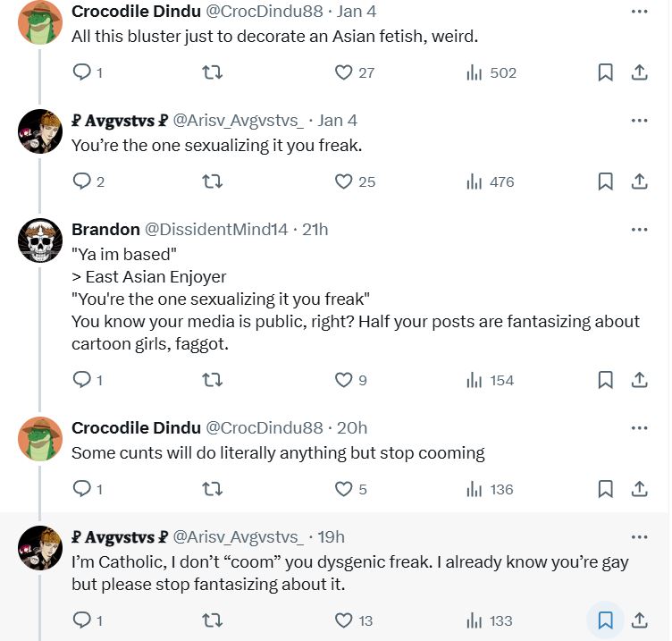This screenshot has width=672, height=641.
Task: Click the Brandon display name
Action: pyautogui.click(x=105, y=230)
